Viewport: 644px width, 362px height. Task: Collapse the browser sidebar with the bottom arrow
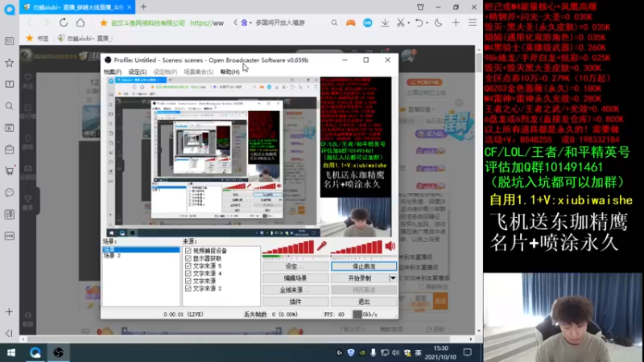(x=9, y=333)
